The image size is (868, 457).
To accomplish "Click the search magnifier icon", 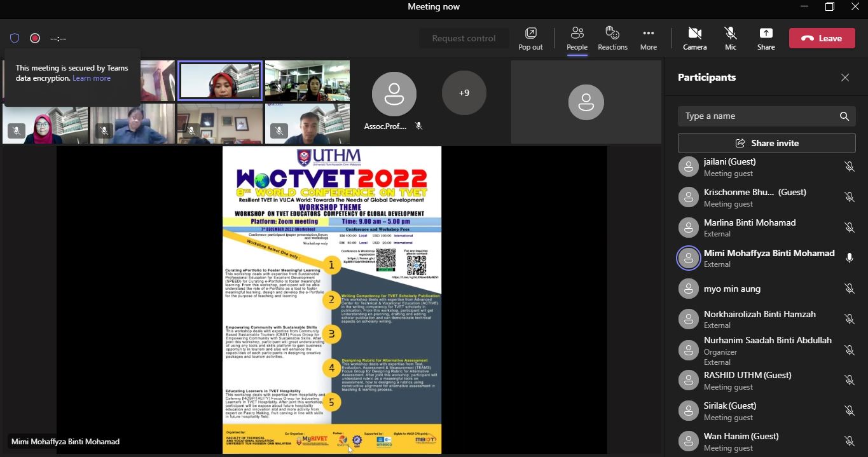I will [844, 116].
